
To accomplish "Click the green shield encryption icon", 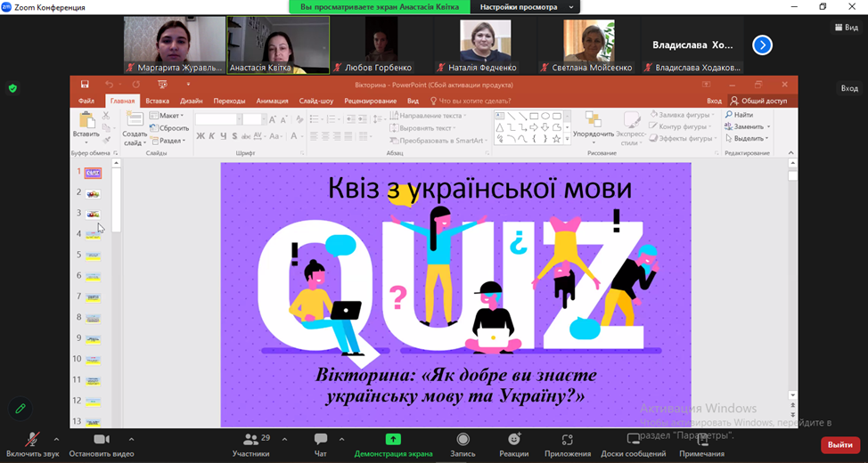I will (x=12, y=88).
